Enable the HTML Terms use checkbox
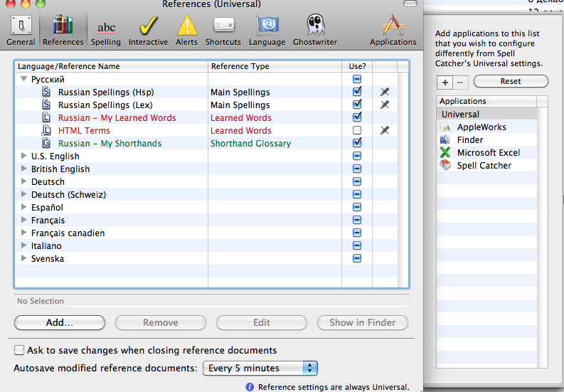The width and height of the screenshot is (564, 392). [x=357, y=131]
